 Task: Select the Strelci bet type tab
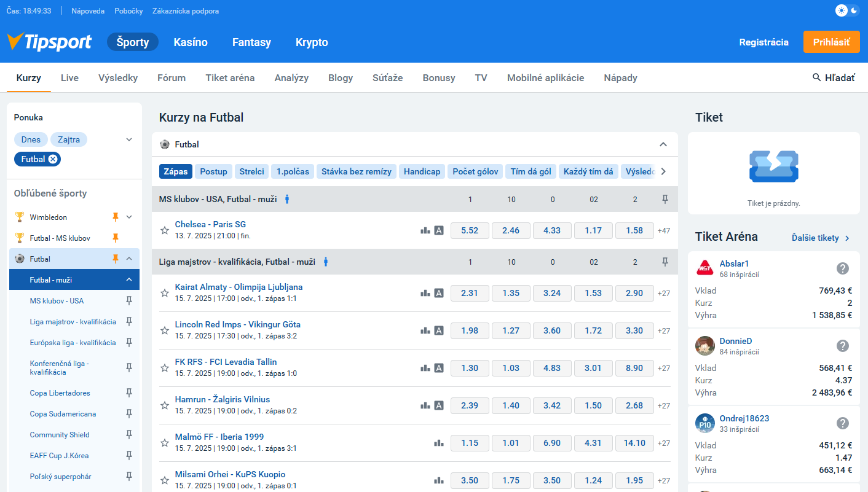(x=251, y=171)
